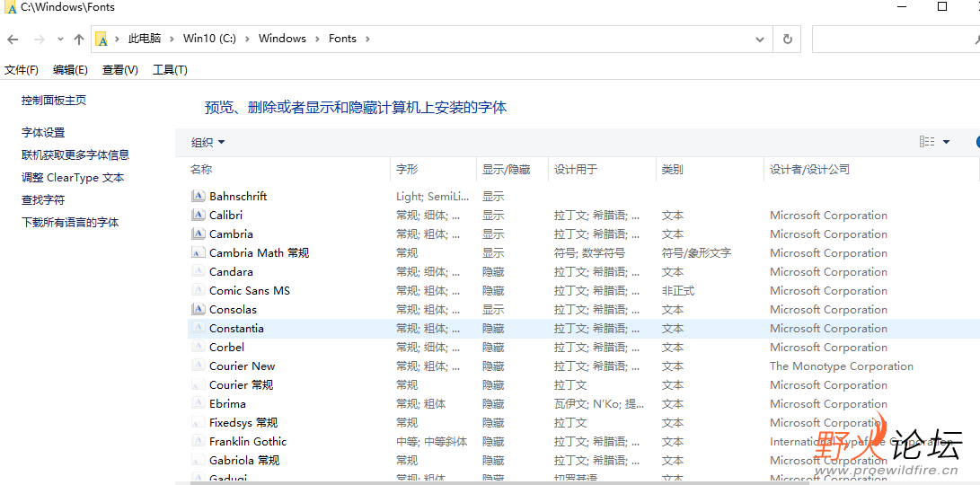The width and height of the screenshot is (980, 485).
Task: Click the Consolas font icon
Action: pos(199,309)
